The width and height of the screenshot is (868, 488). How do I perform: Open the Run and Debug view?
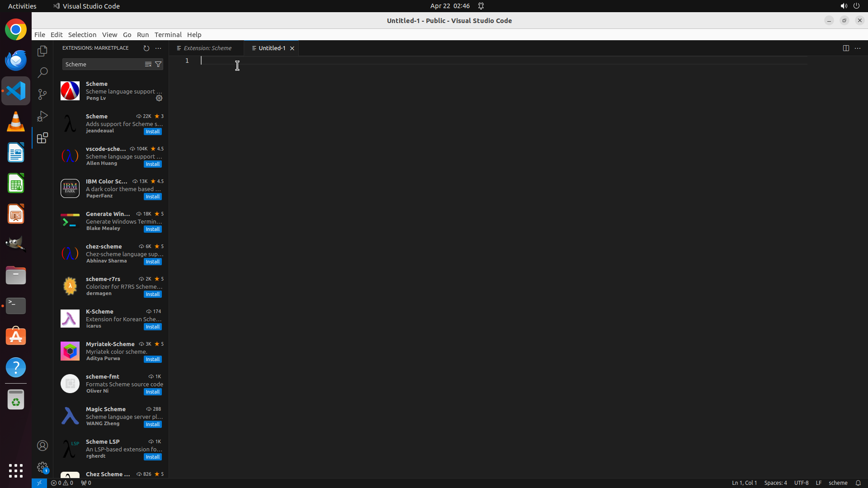pyautogui.click(x=42, y=116)
